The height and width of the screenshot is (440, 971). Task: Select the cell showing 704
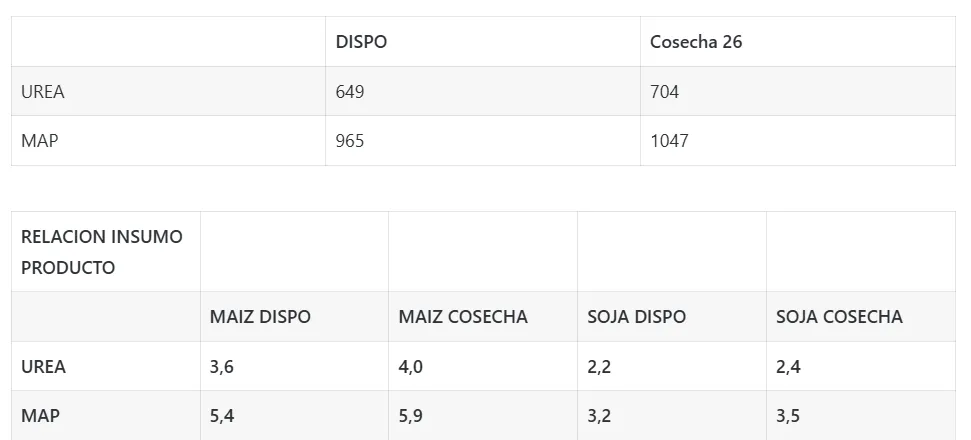coord(665,92)
